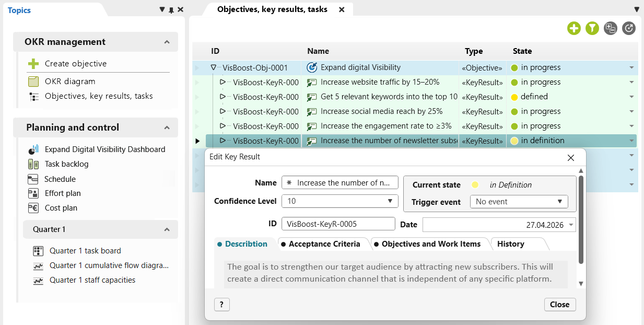Sort by the Type column header
Viewport: 644px width, 325px height.
(x=474, y=51)
